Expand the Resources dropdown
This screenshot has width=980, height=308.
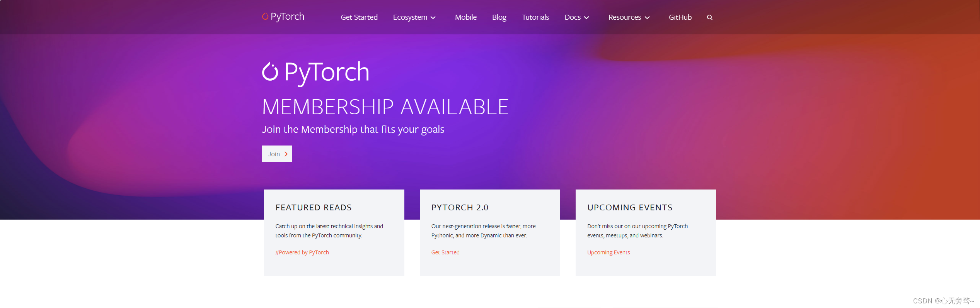(x=629, y=17)
